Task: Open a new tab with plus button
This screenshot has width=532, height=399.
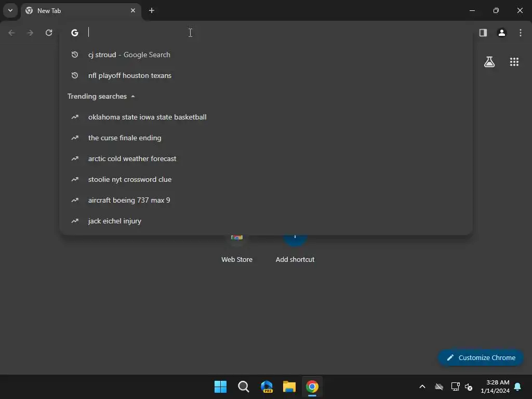Action: click(x=152, y=10)
